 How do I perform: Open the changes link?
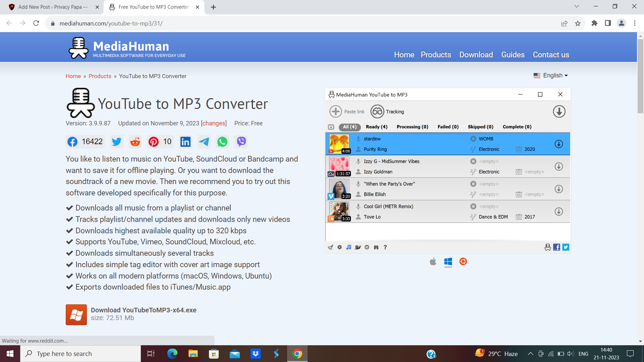coord(214,123)
